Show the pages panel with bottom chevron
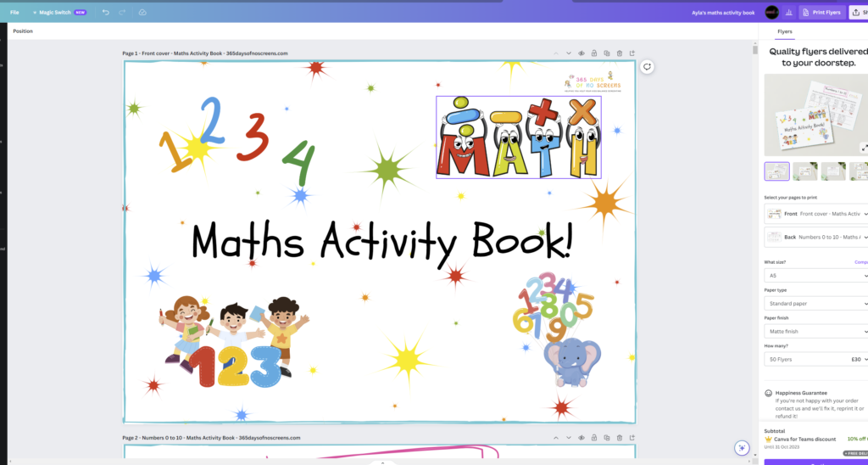868x465 pixels. click(x=382, y=462)
